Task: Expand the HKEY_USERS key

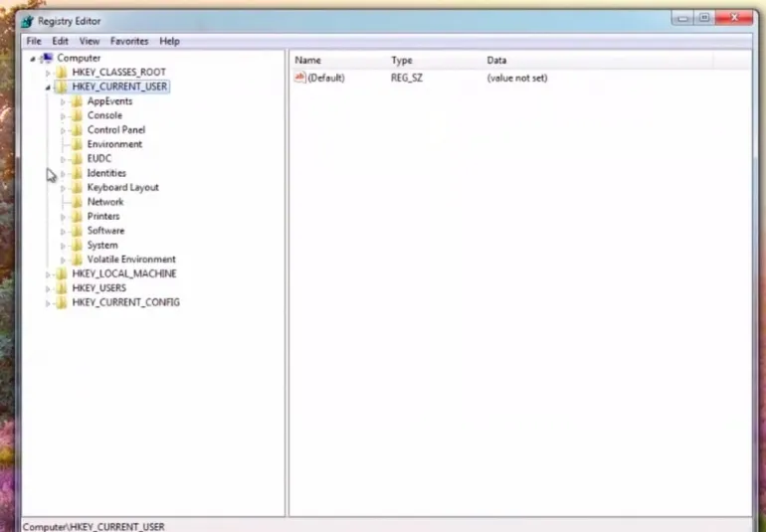Action: tap(48, 289)
